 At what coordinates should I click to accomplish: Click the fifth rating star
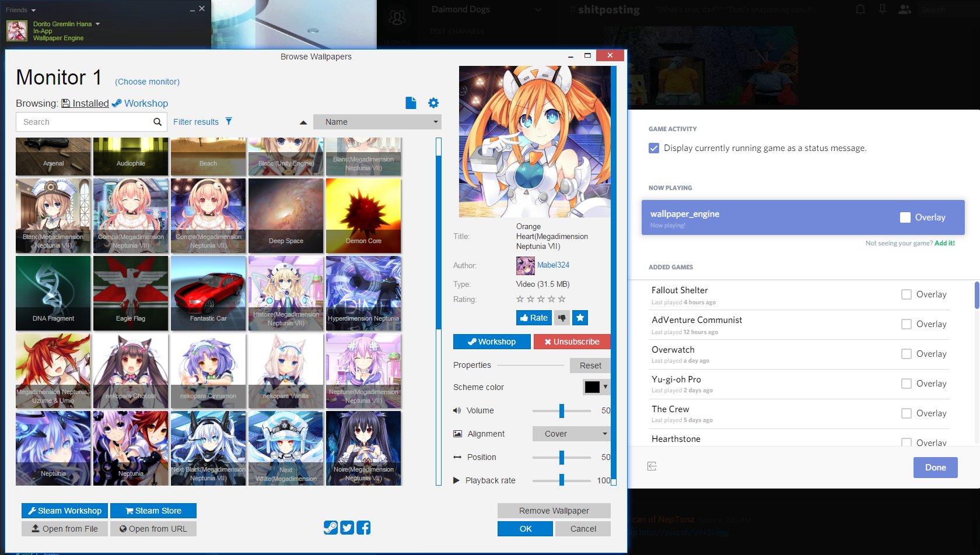click(x=562, y=299)
